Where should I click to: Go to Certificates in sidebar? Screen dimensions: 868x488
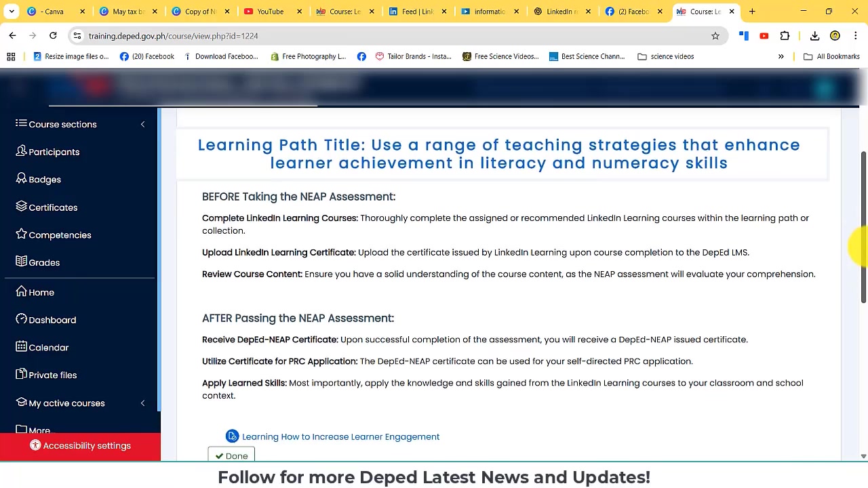coord(47,207)
